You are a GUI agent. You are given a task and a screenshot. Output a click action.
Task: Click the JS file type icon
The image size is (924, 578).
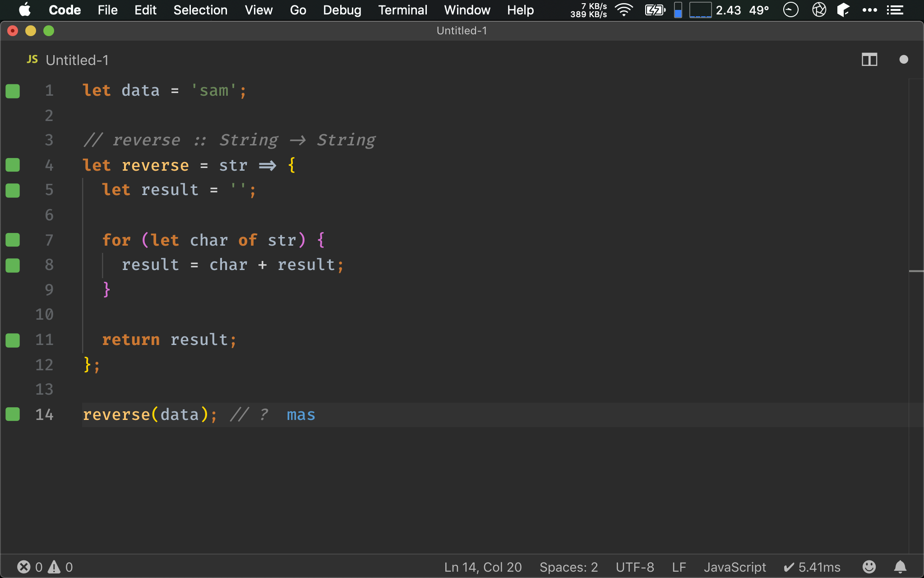(32, 60)
